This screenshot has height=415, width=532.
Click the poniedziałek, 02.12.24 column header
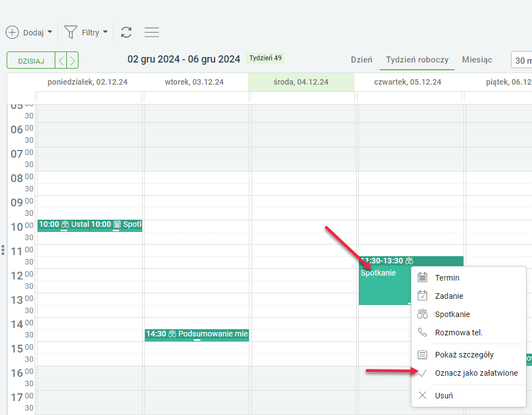[87, 82]
